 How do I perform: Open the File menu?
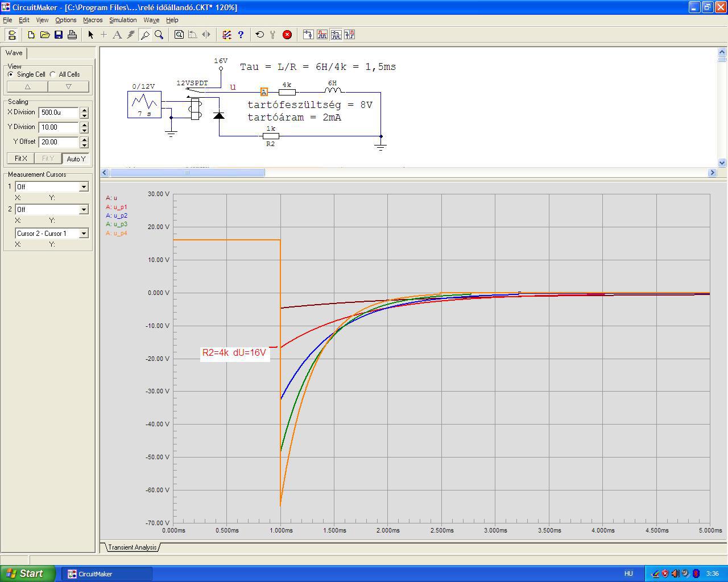point(7,20)
